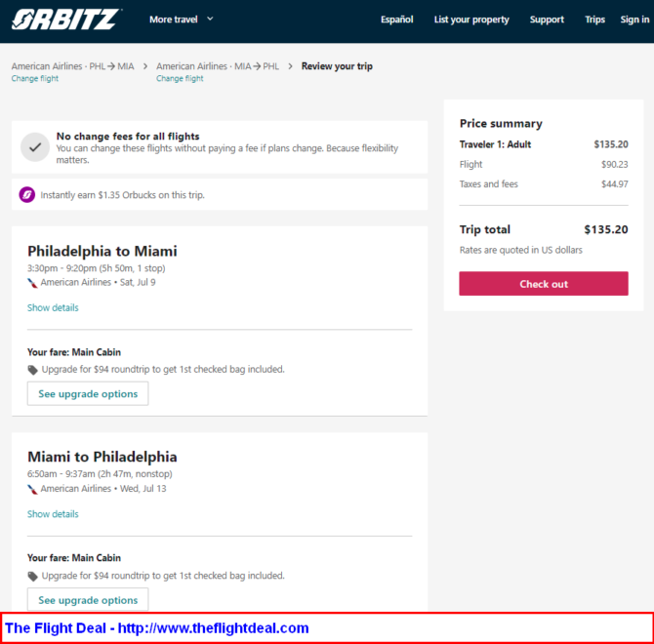This screenshot has height=644, width=654.
Task: Click the purple Orbucks rewards icon
Action: click(27, 194)
